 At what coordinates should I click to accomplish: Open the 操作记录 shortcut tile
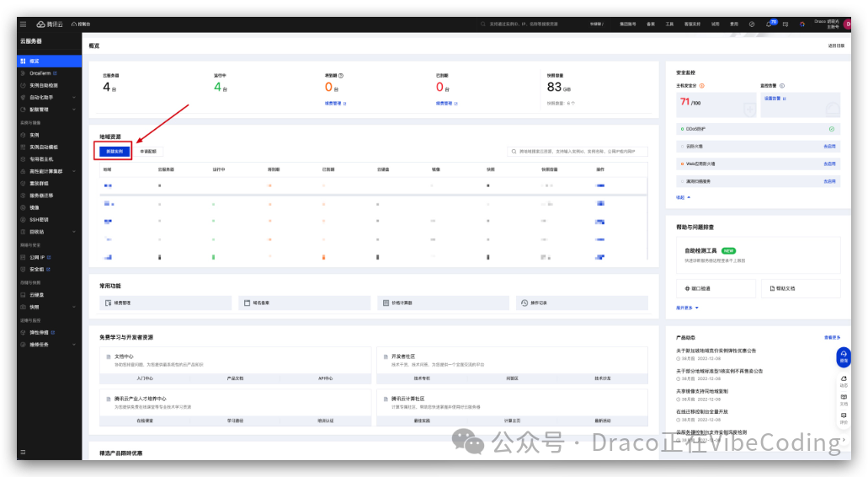[580, 302]
